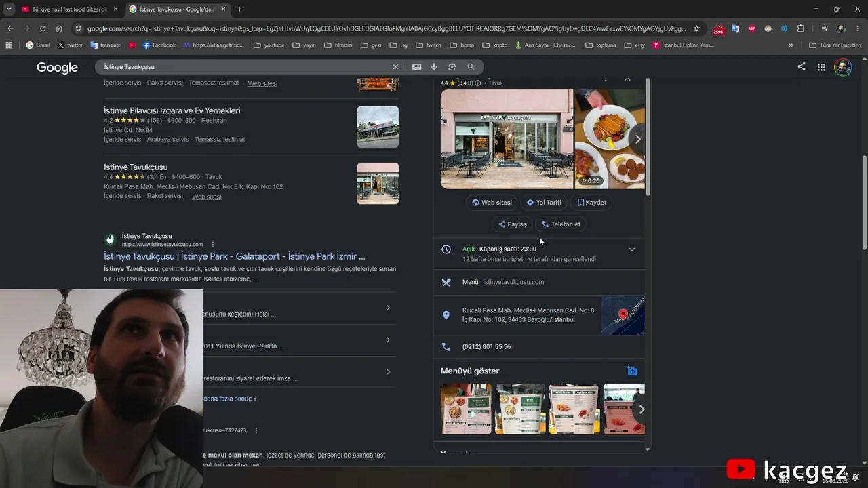This screenshot has height=488, width=868.
Task: Click the phone number (0212) 801 55 56
Action: (486, 347)
